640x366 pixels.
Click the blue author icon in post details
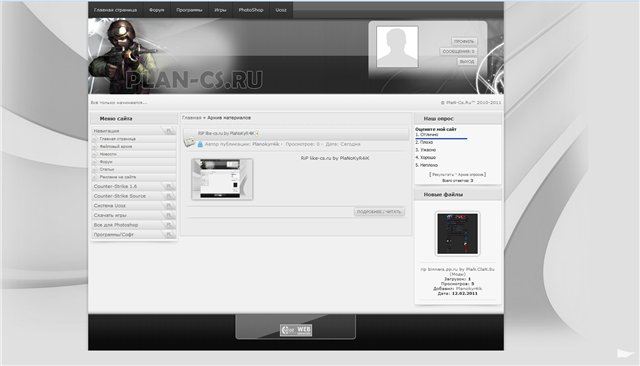200,144
